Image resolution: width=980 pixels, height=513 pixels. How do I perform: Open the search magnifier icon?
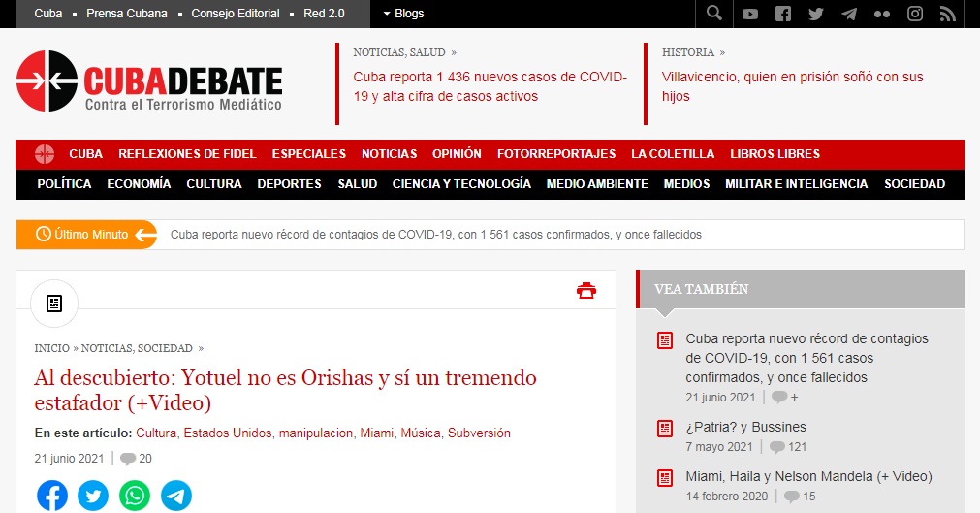pos(714,14)
